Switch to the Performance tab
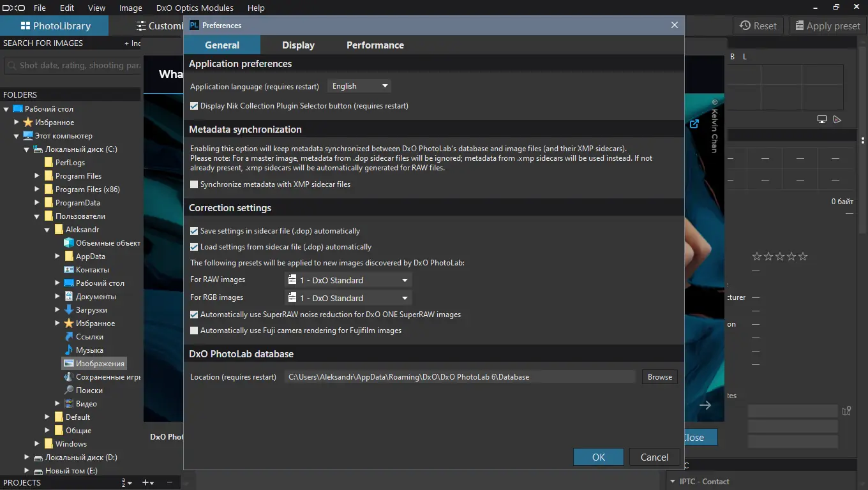The height and width of the screenshot is (490, 868). 375,45
